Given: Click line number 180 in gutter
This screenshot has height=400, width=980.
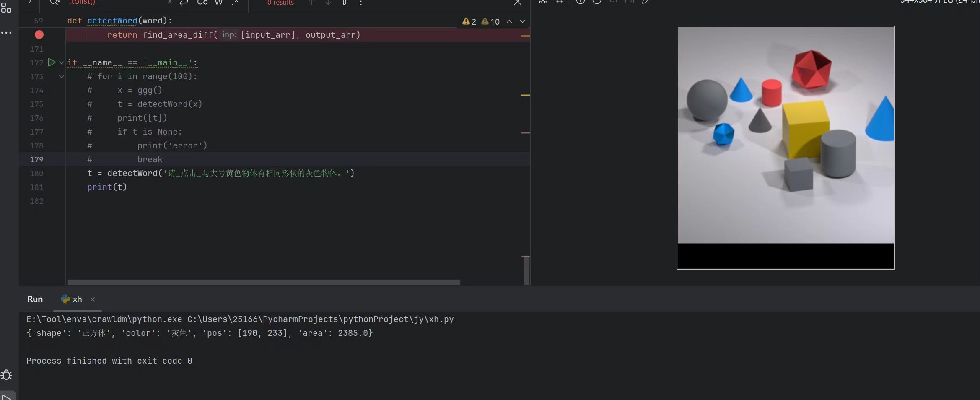Looking at the screenshot, I should (36, 174).
